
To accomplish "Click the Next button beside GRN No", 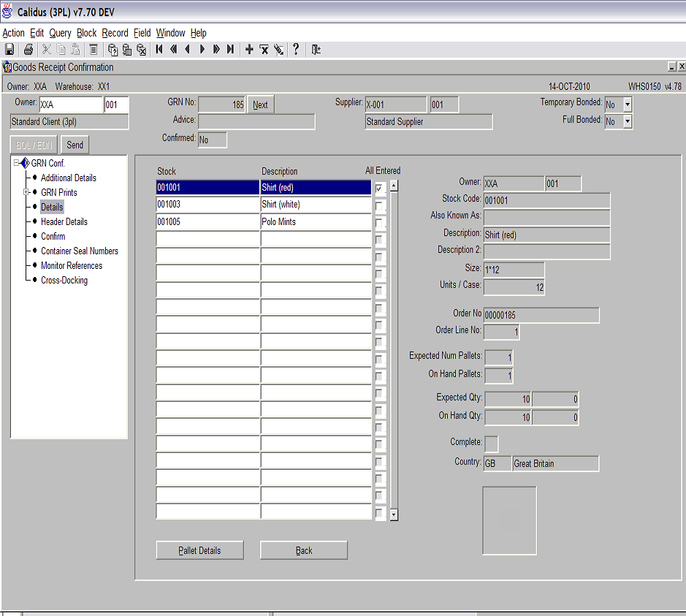I will pyautogui.click(x=260, y=104).
